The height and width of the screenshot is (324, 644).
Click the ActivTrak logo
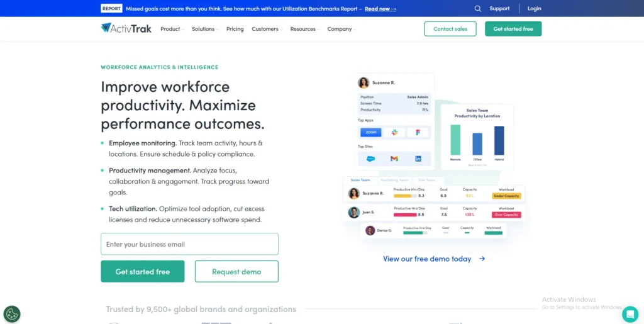pyautogui.click(x=126, y=28)
